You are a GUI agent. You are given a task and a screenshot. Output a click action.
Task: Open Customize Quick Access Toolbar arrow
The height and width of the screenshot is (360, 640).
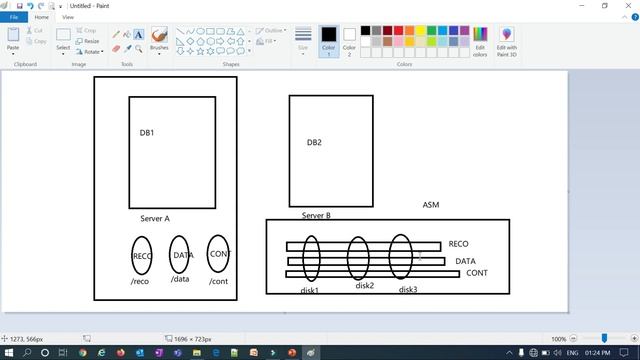[x=60, y=7]
